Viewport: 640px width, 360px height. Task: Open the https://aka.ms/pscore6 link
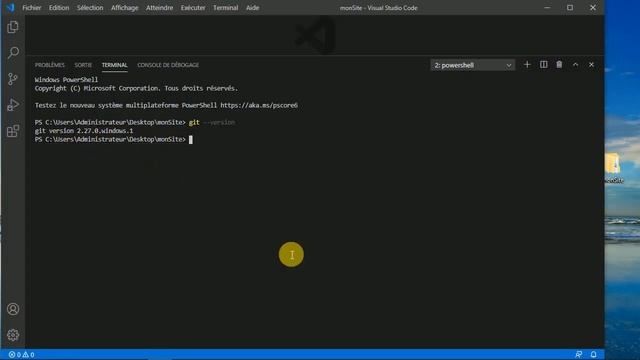coord(259,105)
